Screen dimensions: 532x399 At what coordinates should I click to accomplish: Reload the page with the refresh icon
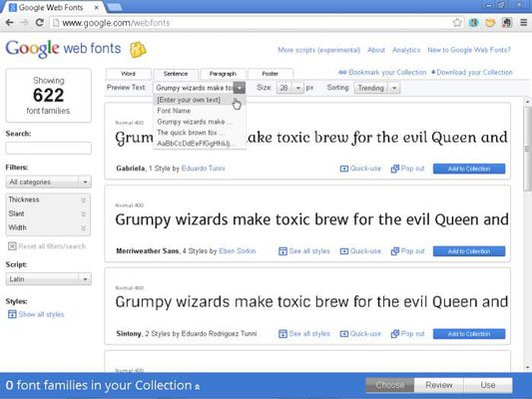39,23
